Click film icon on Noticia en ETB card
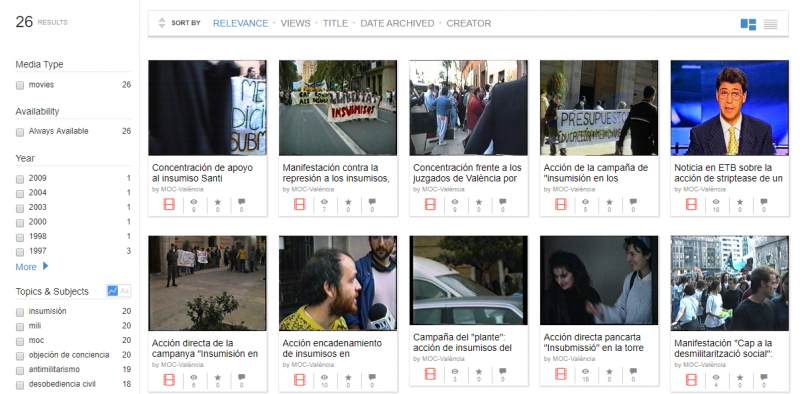 click(691, 204)
